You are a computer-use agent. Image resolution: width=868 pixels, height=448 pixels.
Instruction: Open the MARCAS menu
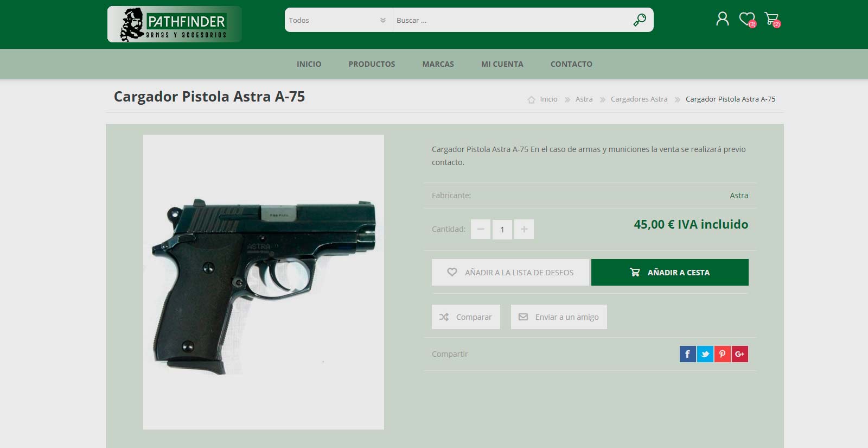point(438,64)
